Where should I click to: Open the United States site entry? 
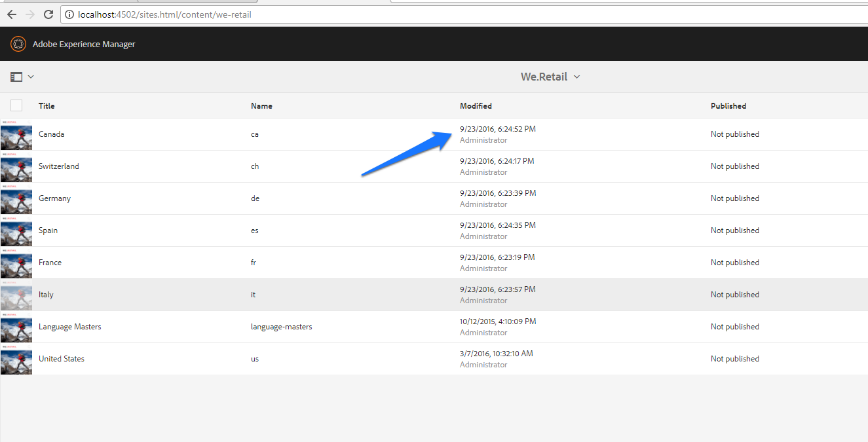[x=62, y=358]
